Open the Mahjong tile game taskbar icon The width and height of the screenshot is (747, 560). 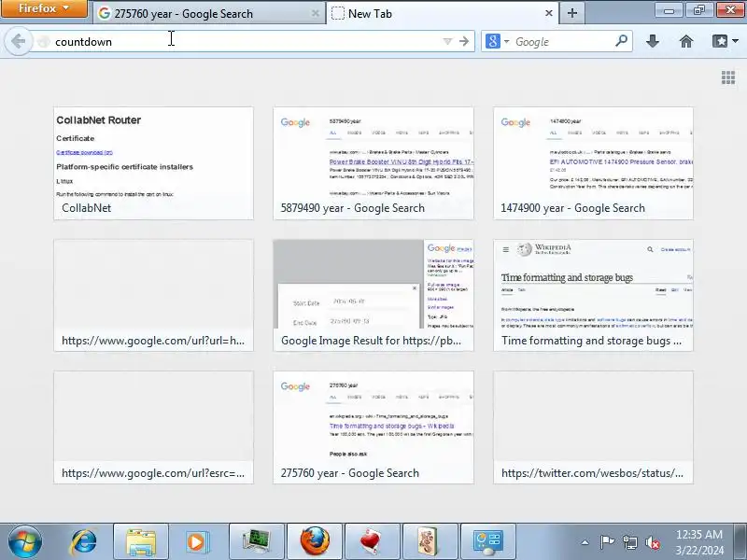point(430,542)
